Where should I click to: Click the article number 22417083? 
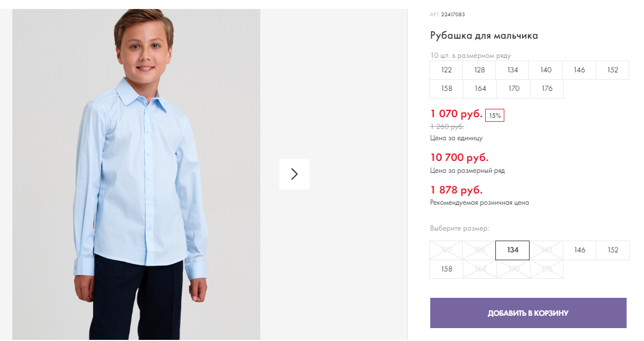[x=453, y=15]
